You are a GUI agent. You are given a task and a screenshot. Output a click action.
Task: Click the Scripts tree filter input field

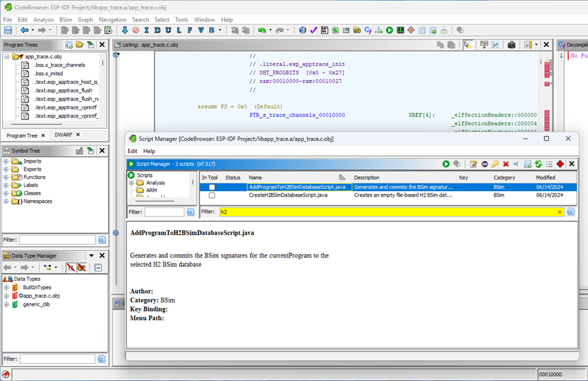pyautogui.click(x=165, y=212)
